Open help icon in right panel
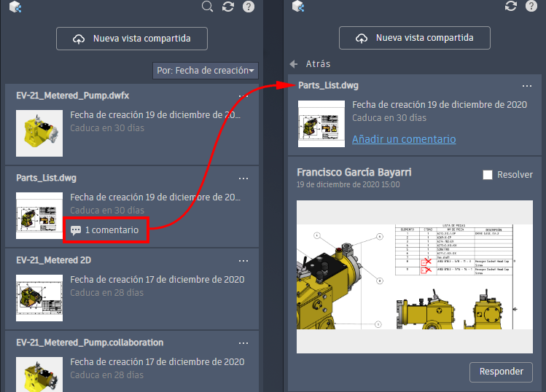The width and height of the screenshot is (546, 392). tap(531, 7)
